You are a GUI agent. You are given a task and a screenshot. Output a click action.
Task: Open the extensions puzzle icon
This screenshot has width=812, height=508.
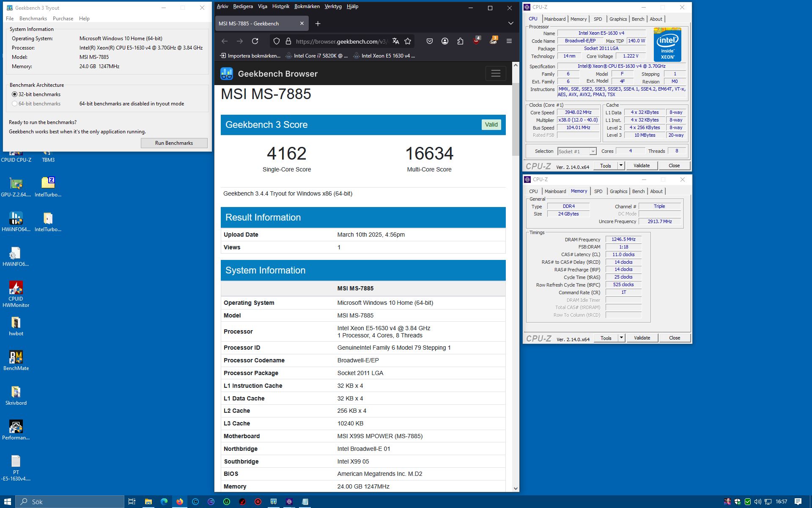(460, 41)
